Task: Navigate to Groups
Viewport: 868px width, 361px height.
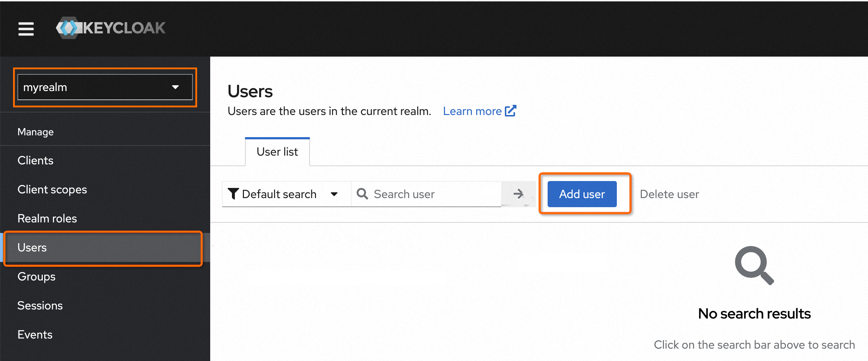Action: tap(37, 276)
